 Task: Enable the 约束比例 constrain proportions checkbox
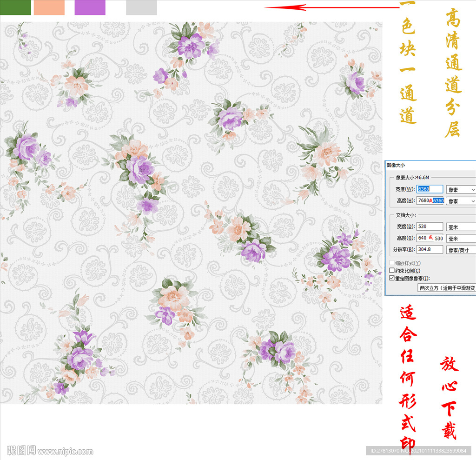click(392, 271)
